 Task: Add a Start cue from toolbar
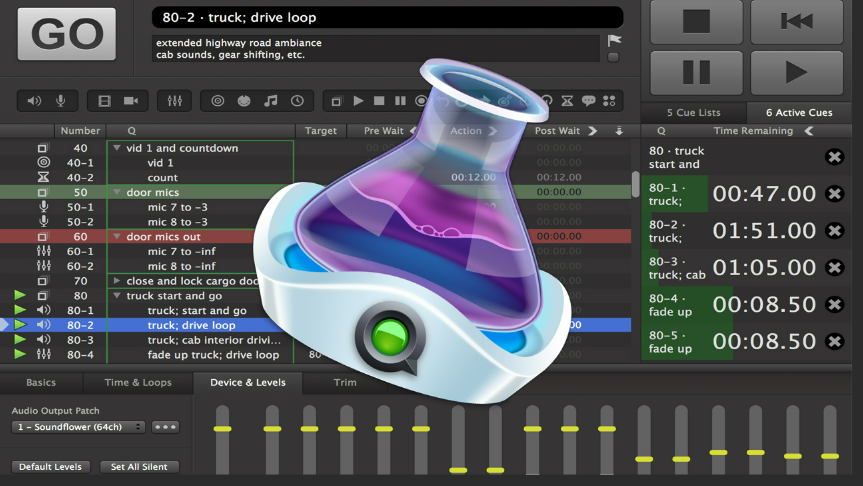[358, 101]
